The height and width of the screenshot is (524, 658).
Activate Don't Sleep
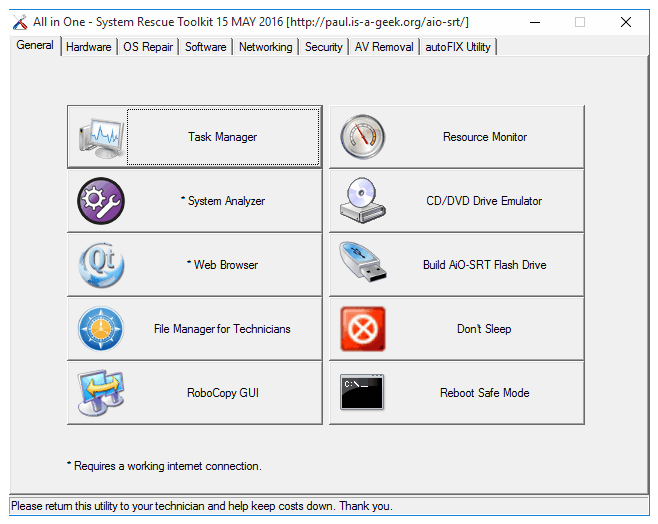coord(457,329)
